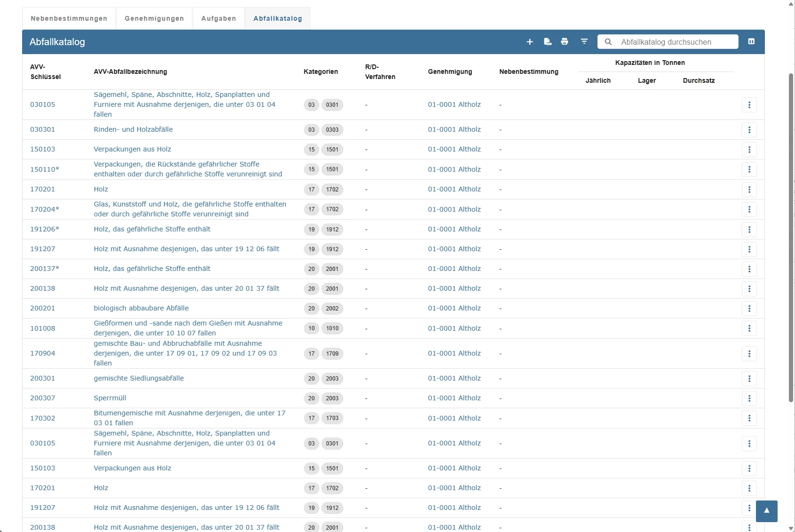This screenshot has height=532, width=795.
Task: Show row actions for Sperrmüll
Action: (749, 398)
